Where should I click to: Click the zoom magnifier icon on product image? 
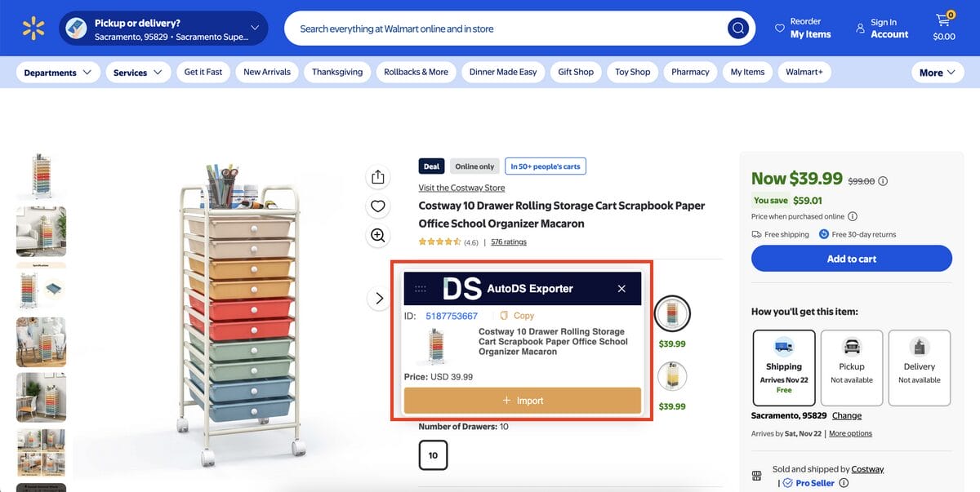(377, 235)
